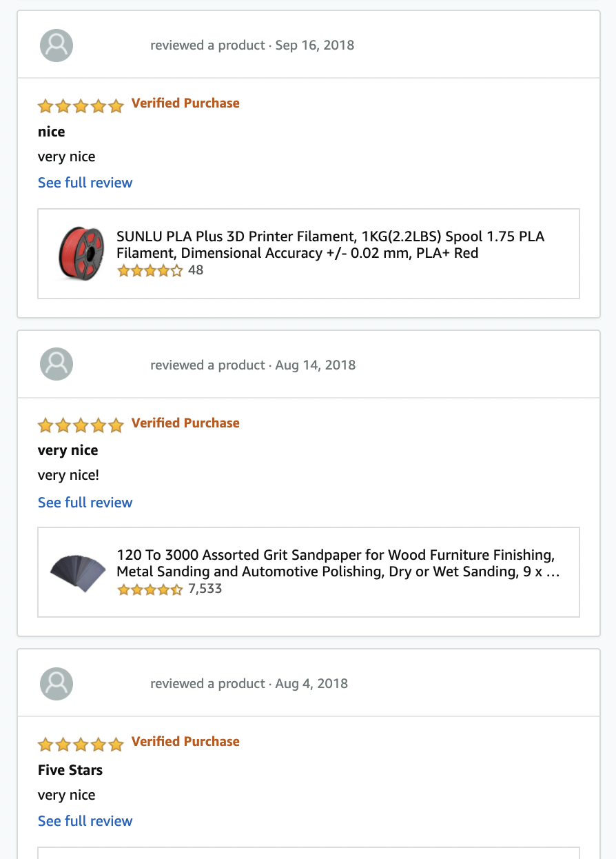
Task: Open the SUNLU PLA Plus filament product link
Action: [x=330, y=245]
